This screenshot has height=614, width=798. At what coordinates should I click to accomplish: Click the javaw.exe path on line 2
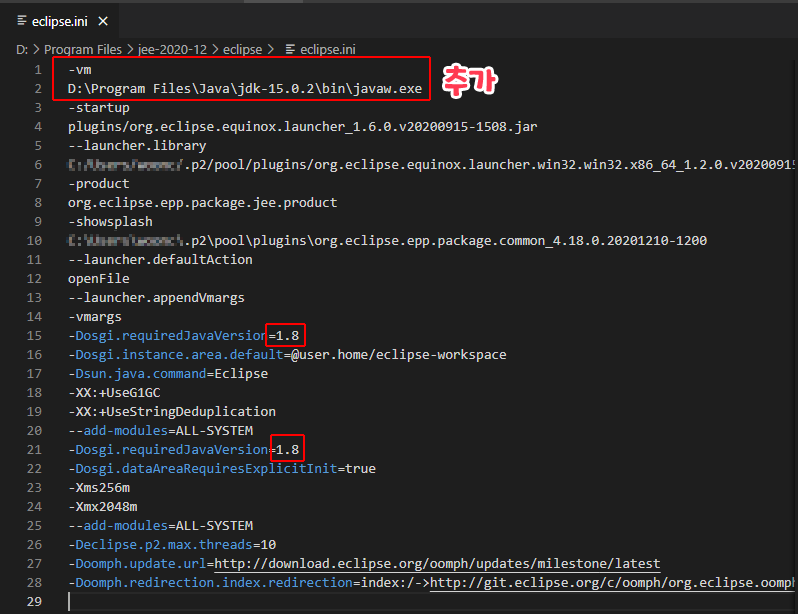pos(245,89)
